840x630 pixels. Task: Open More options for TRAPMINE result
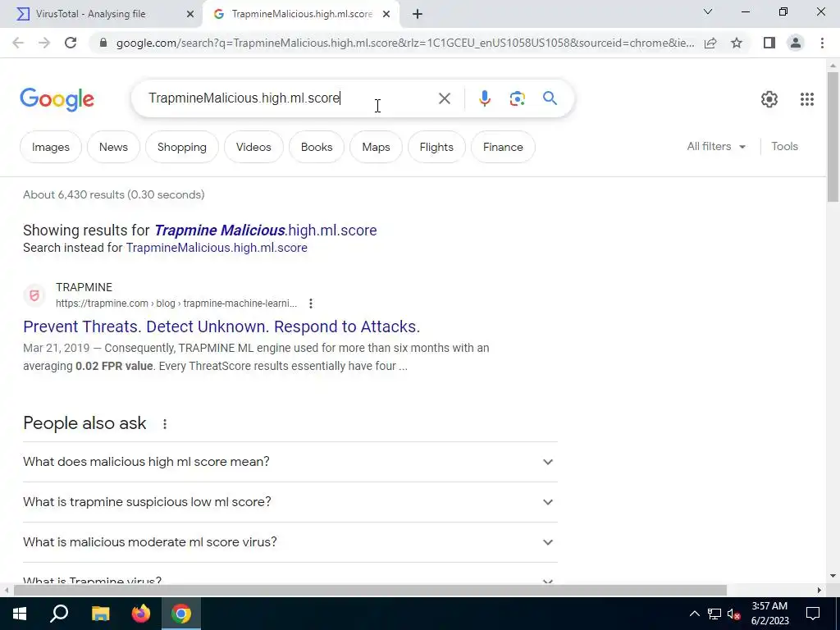pyautogui.click(x=311, y=304)
